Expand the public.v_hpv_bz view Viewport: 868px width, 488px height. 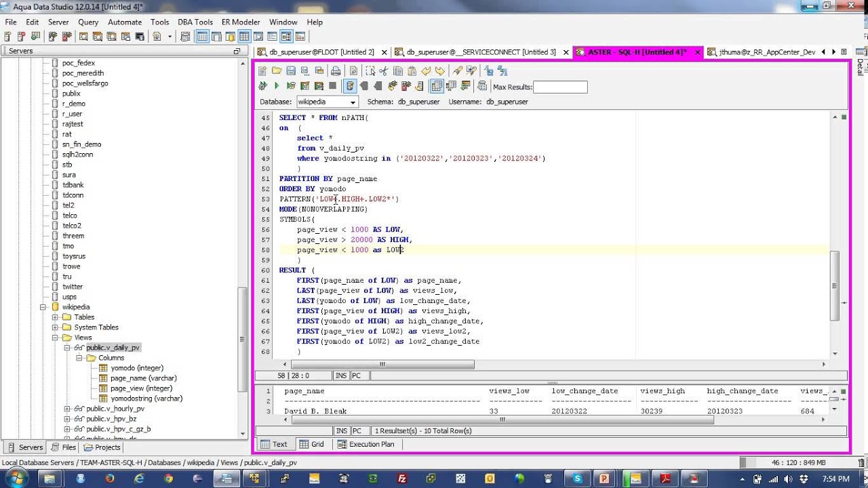pyautogui.click(x=67, y=419)
